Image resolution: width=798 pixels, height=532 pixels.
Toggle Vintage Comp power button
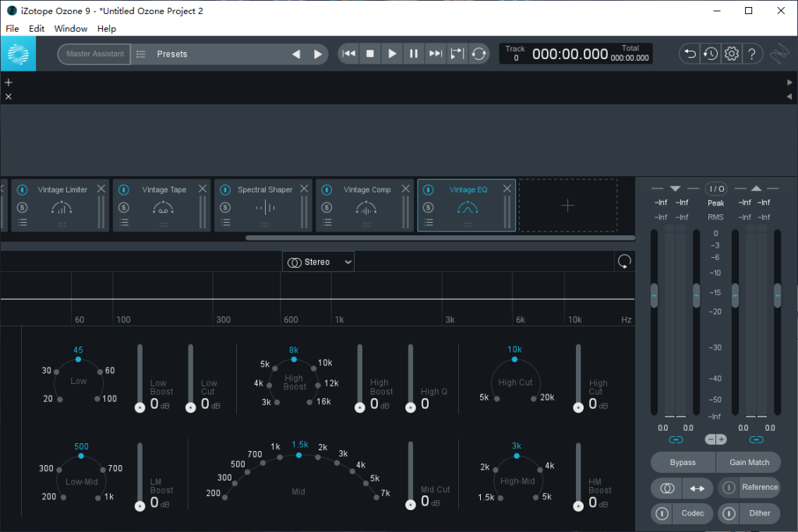point(327,190)
